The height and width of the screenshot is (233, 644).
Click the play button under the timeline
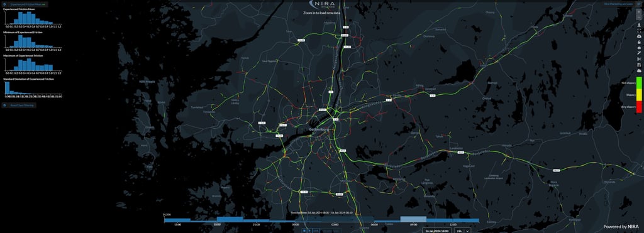coord(309,230)
